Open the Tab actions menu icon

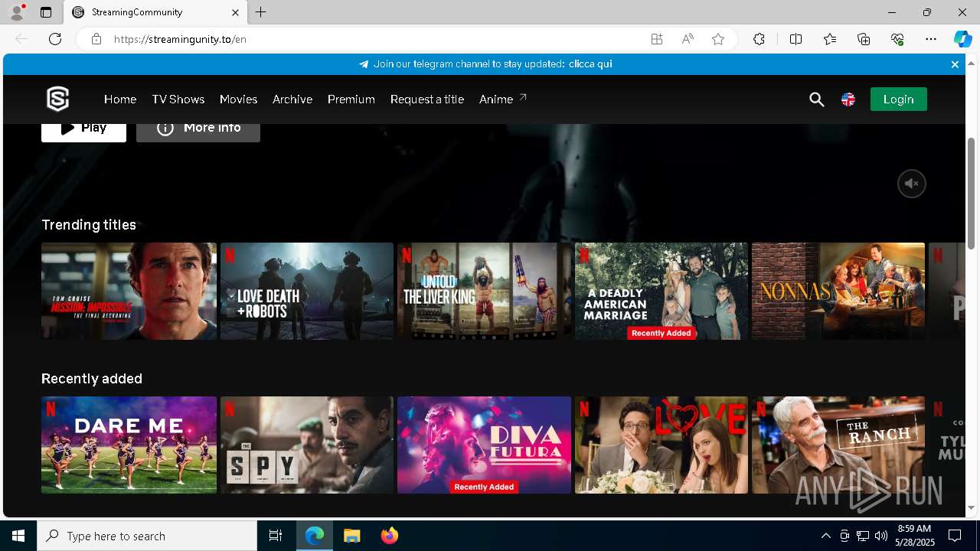[x=46, y=12]
